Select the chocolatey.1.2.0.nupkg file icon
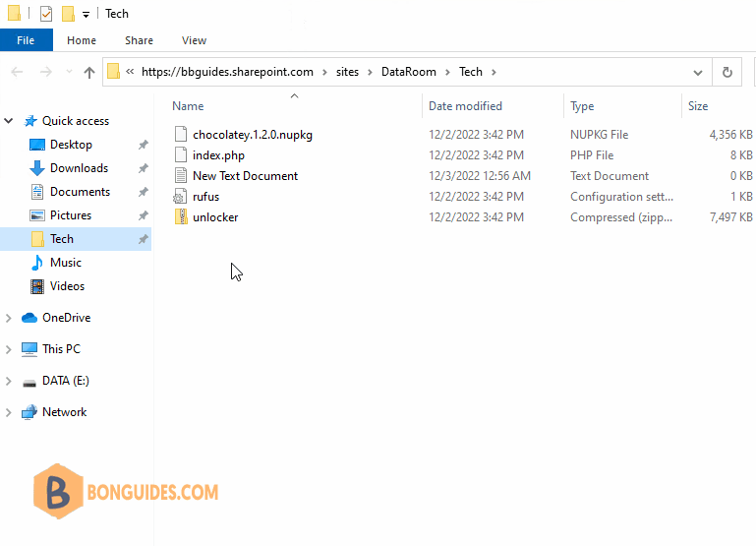This screenshot has height=546, width=756. point(181,134)
